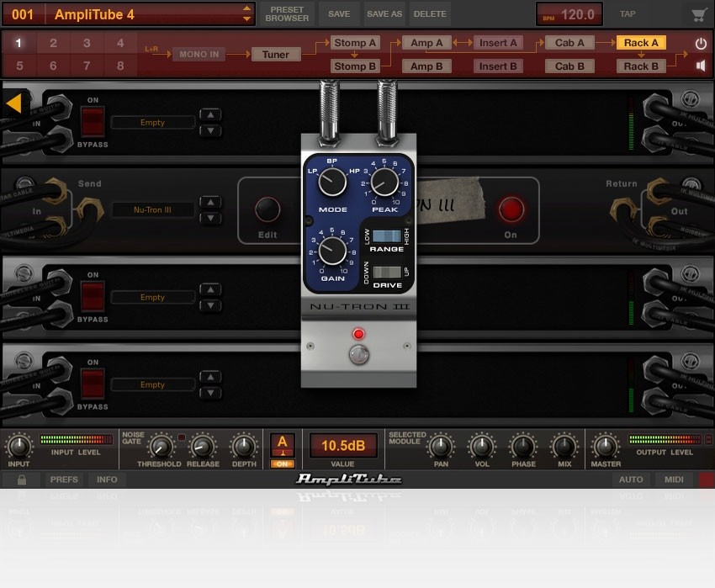Screen dimensions: 715x588
Task: Open the shopping cart store
Action: tap(698, 14)
